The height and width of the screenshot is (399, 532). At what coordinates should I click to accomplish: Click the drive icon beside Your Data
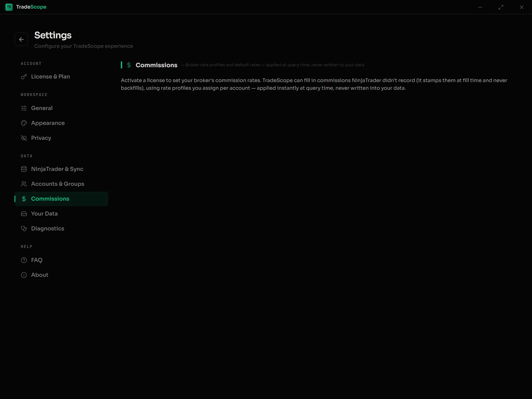click(24, 214)
